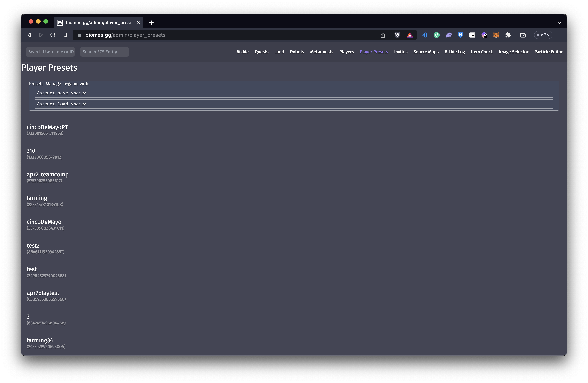Reload the current page

pos(53,35)
